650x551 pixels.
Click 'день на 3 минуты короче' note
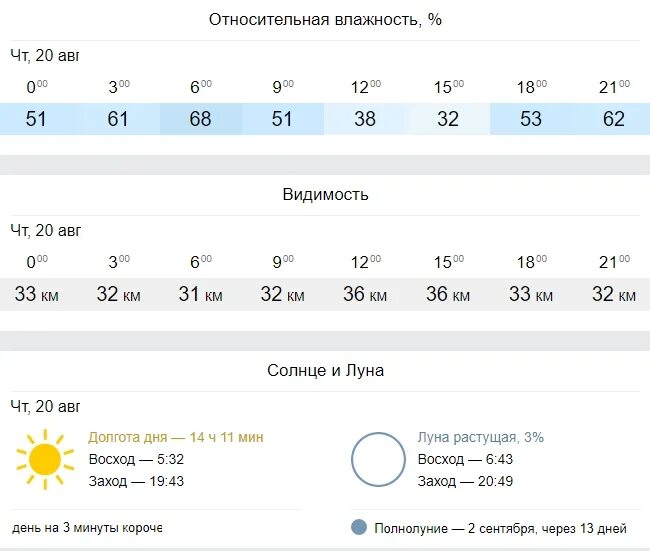(87, 528)
